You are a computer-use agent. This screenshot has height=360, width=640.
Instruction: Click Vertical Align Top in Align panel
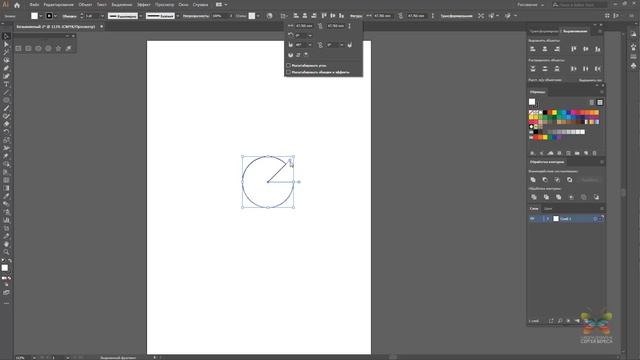pyautogui.click(x=573, y=49)
